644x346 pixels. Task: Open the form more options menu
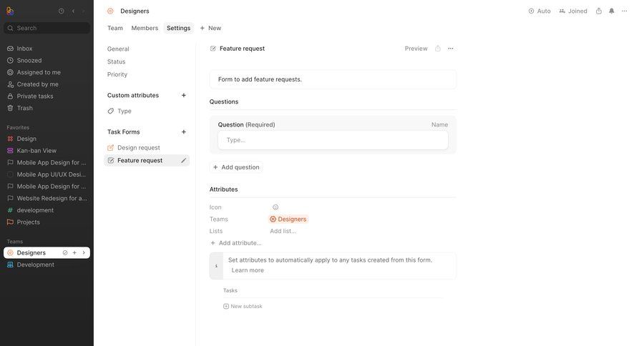[x=451, y=49]
